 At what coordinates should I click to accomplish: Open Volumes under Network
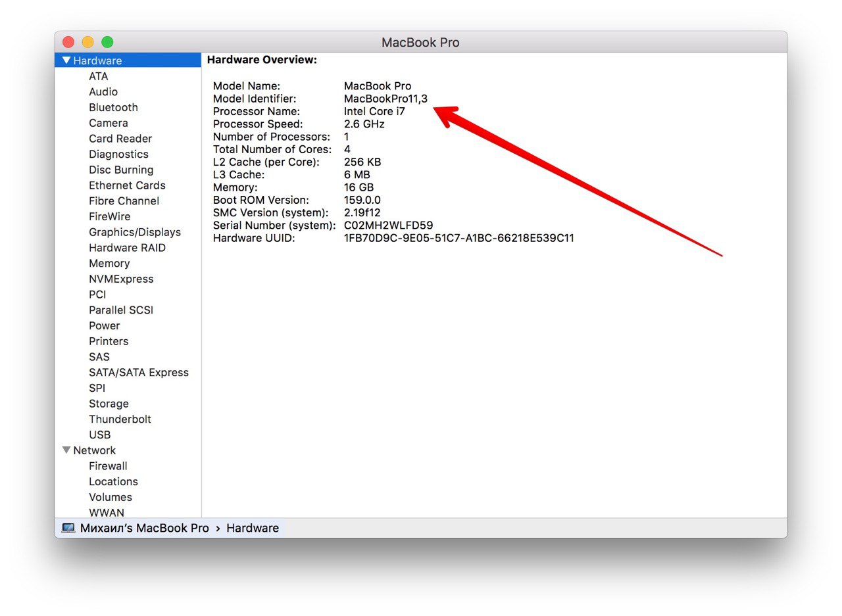(x=111, y=497)
